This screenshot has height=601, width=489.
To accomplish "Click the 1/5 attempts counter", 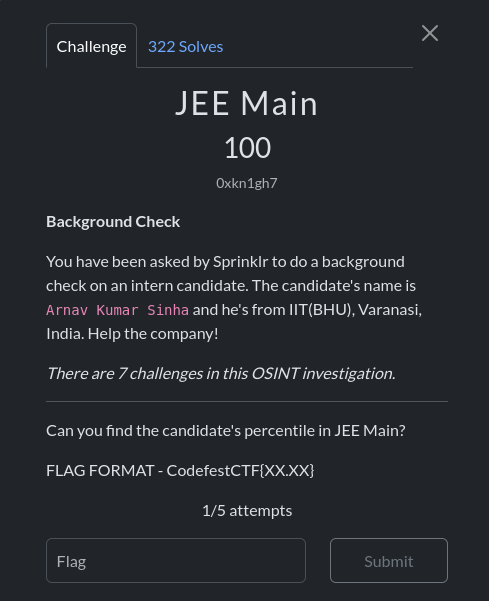I will coord(247,511).
